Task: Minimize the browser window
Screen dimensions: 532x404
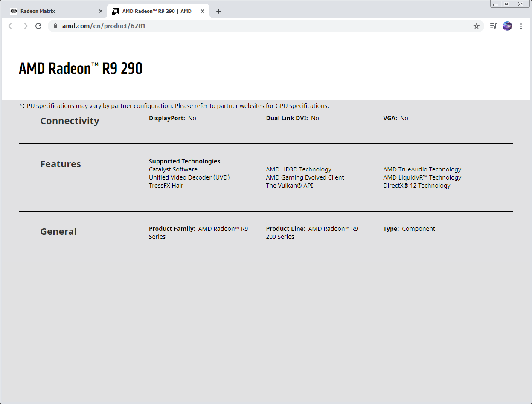Action: click(x=495, y=4)
